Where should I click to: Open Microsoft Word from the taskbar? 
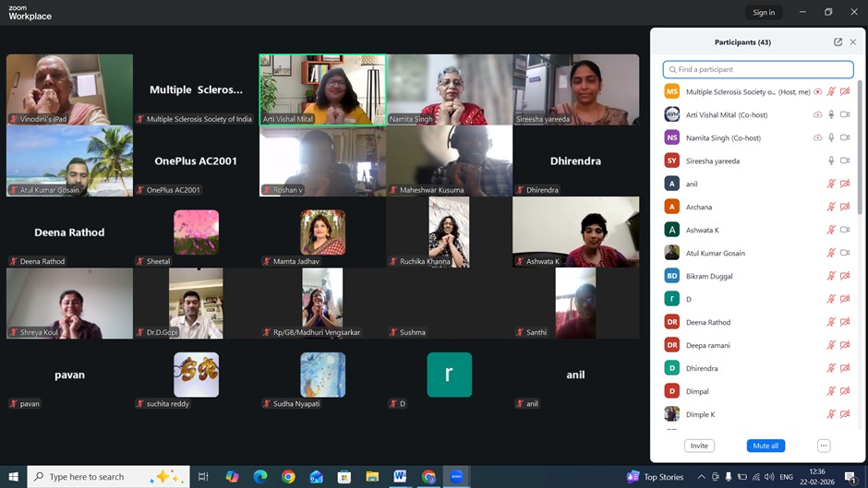click(400, 477)
